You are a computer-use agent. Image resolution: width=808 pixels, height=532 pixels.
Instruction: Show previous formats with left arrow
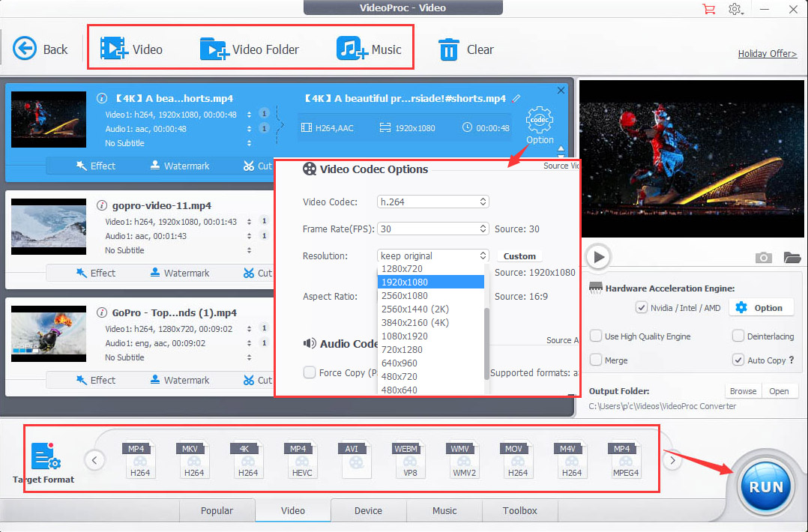click(x=94, y=460)
